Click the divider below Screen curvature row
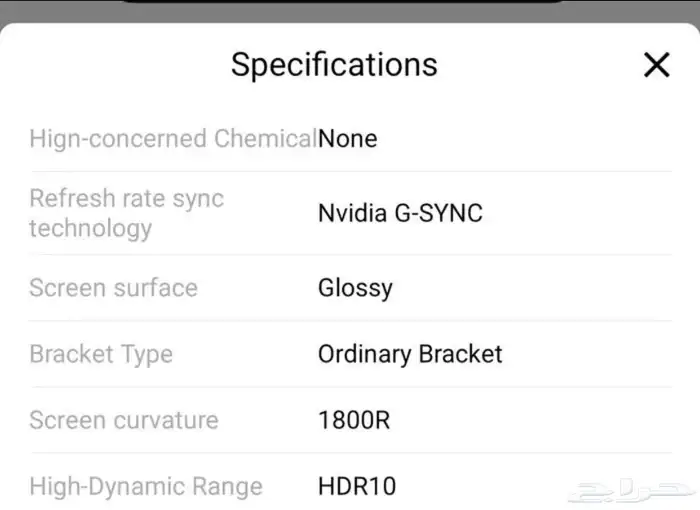700x510 pixels. [350, 453]
